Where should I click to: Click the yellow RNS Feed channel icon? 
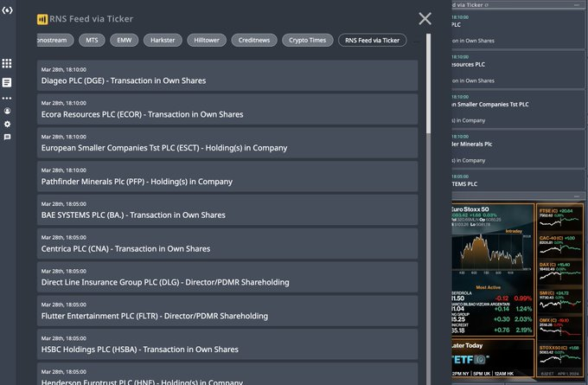coord(42,19)
